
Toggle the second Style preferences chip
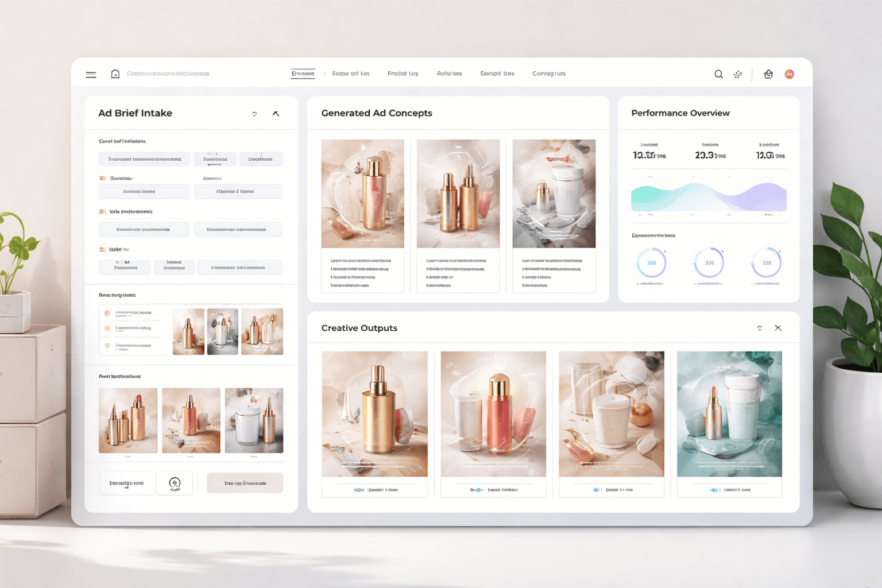tap(238, 229)
